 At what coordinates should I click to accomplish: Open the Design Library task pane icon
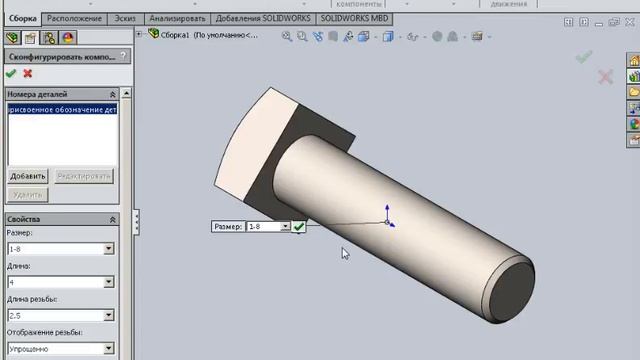[634, 76]
